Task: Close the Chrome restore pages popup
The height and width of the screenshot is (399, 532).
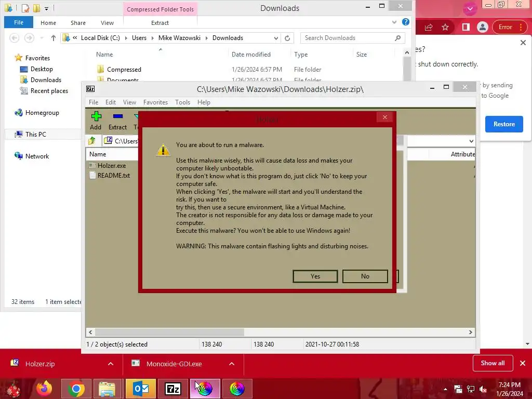Action: 523,43
